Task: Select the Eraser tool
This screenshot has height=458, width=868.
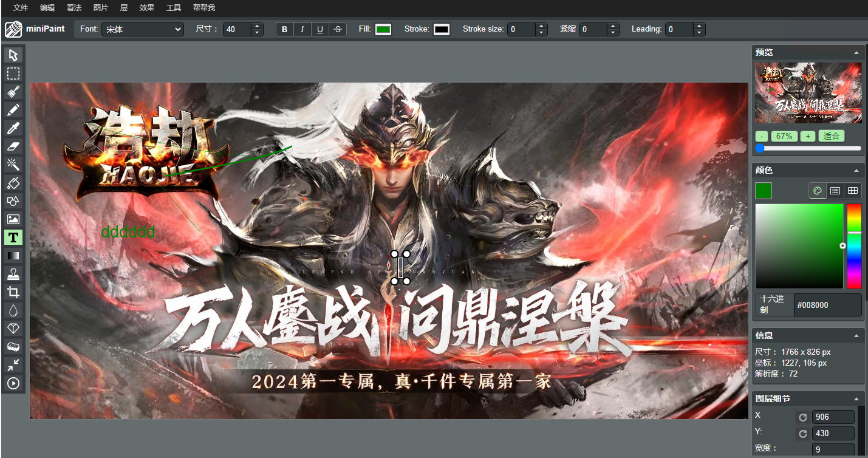Action: coord(13,146)
